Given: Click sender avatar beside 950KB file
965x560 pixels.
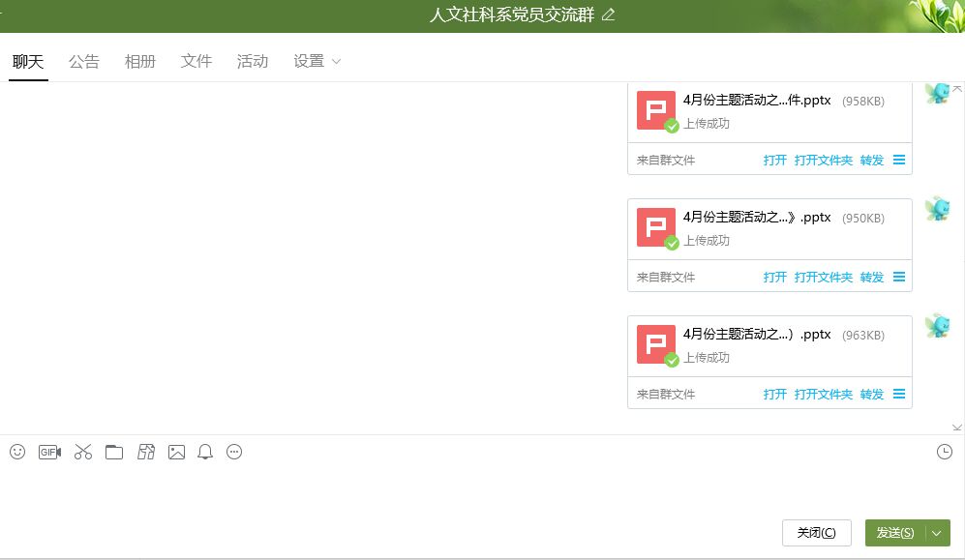Looking at the screenshot, I should [x=938, y=209].
